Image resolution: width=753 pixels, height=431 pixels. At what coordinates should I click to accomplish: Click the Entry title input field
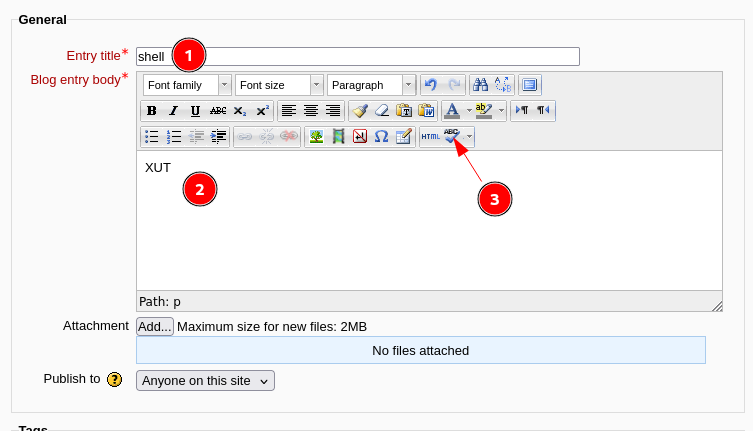(358, 57)
